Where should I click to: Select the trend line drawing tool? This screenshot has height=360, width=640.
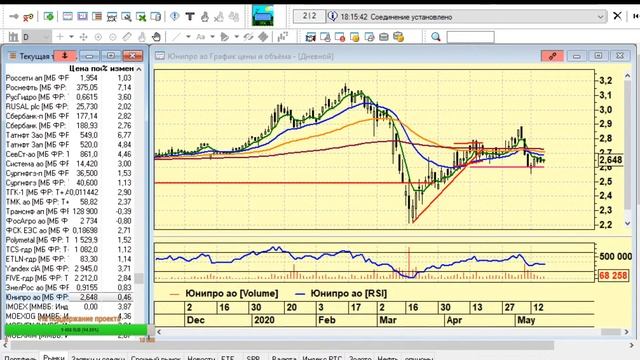pyautogui.click(x=176, y=37)
